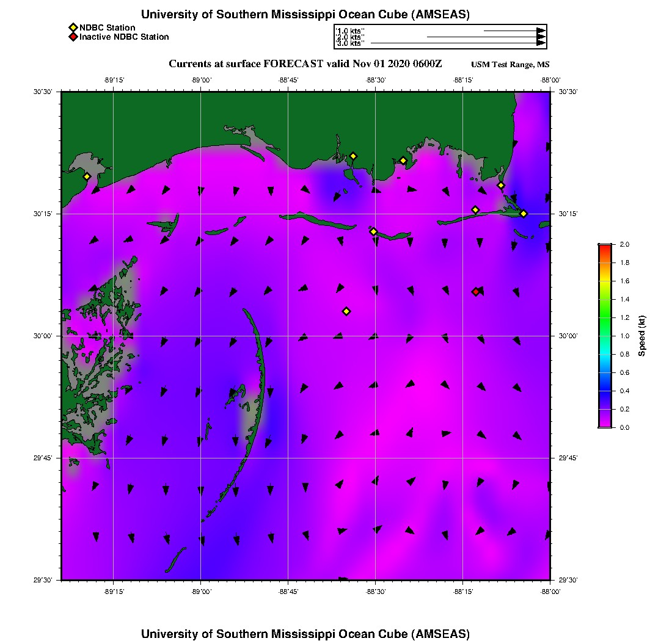Click the easternmost yellow NDBC station marker
672x641 pixels.
pyautogui.click(x=524, y=213)
